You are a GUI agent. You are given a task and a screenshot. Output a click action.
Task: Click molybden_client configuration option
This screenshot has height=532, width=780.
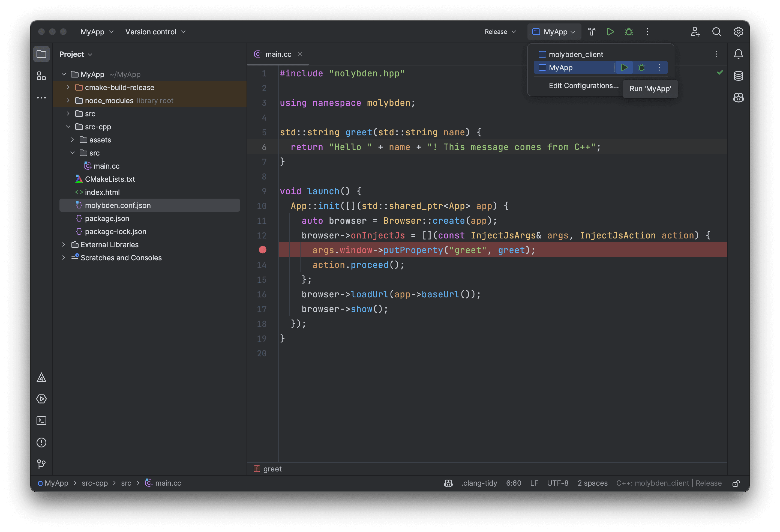(x=575, y=54)
